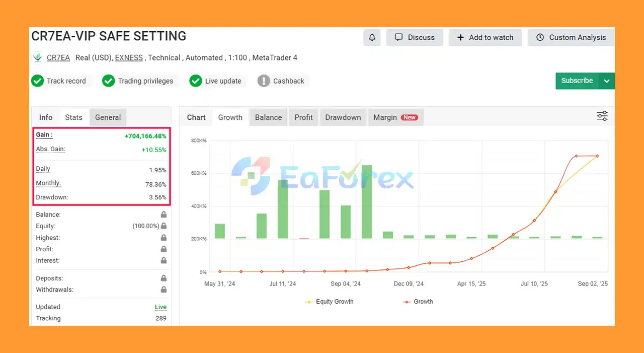Click the Live update green checkmark
The image size is (644, 353).
[196, 81]
